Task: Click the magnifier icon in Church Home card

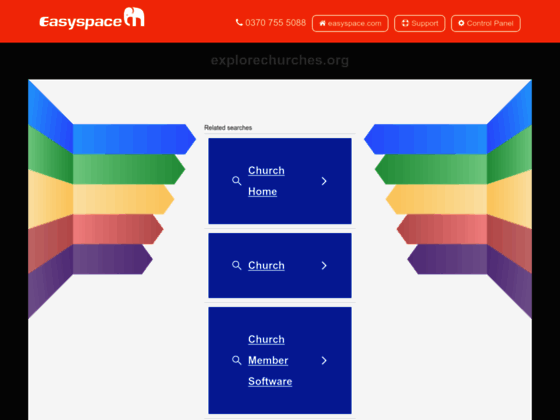Action: click(x=236, y=181)
